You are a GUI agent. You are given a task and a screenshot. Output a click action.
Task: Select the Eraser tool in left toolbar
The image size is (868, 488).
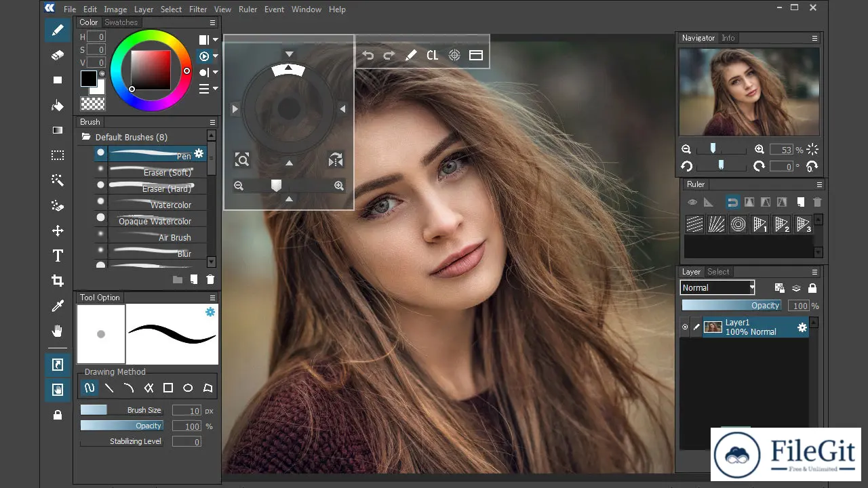[58, 55]
